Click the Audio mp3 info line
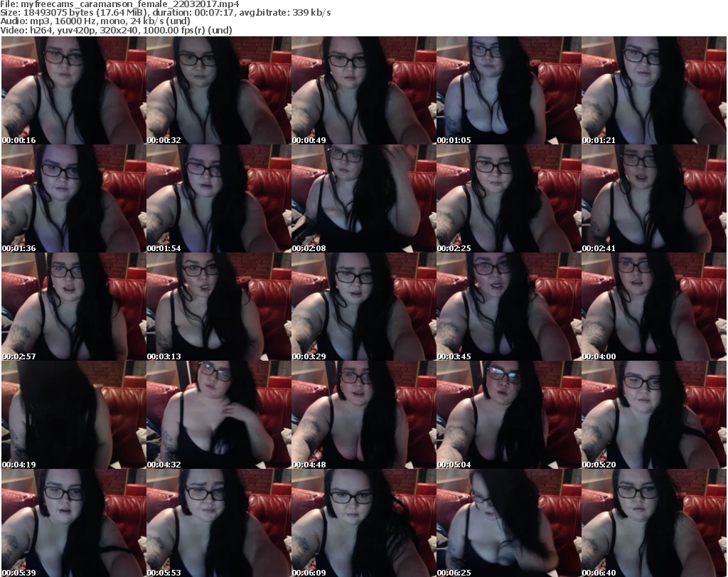728x577 pixels. click(x=95, y=21)
